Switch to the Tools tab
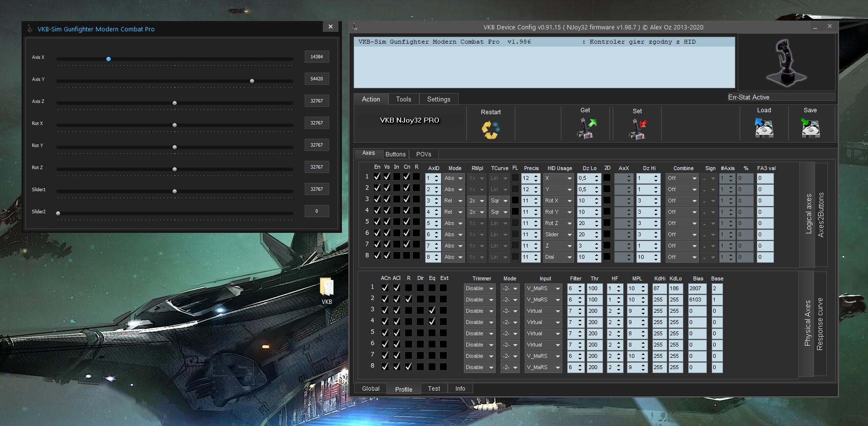 click(x=404, y=99)
